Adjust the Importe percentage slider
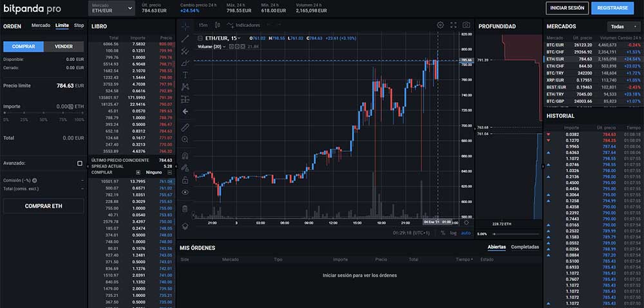The image size is (644, 308). click(x=44, y=112)
